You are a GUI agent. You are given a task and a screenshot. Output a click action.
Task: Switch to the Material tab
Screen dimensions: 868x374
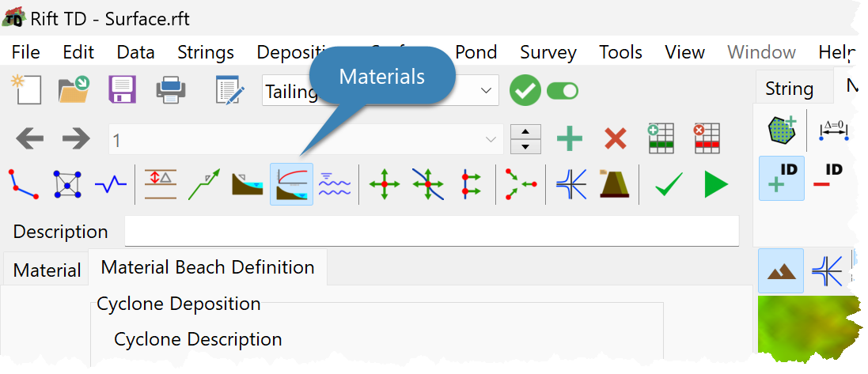(x=47, y=270)
